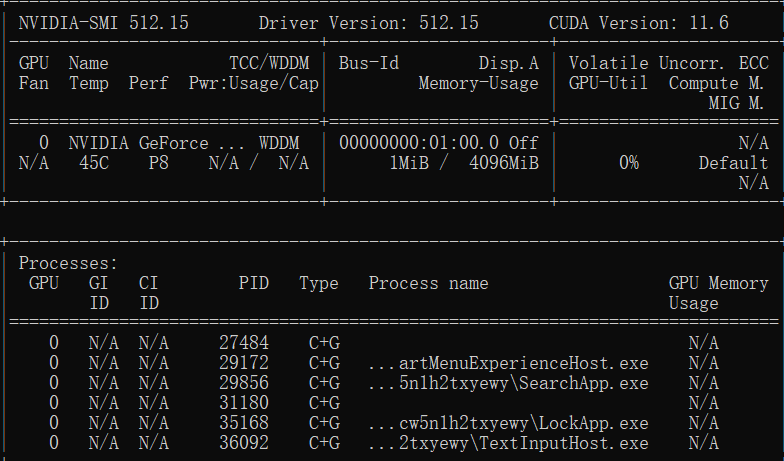The height and width of the screenshot is (461, 784).
Task: Click the NVIDIA GeForce ... GPU name
Action: pos(156,143)
